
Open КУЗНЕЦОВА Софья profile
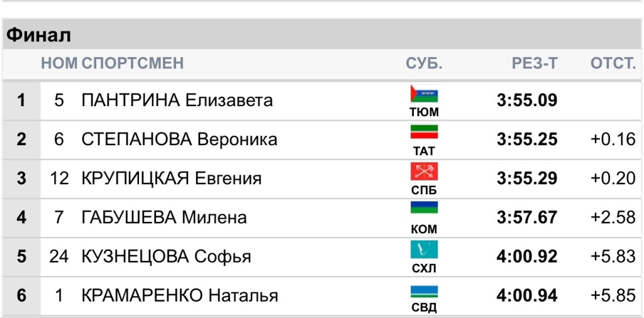coord(166,256)
